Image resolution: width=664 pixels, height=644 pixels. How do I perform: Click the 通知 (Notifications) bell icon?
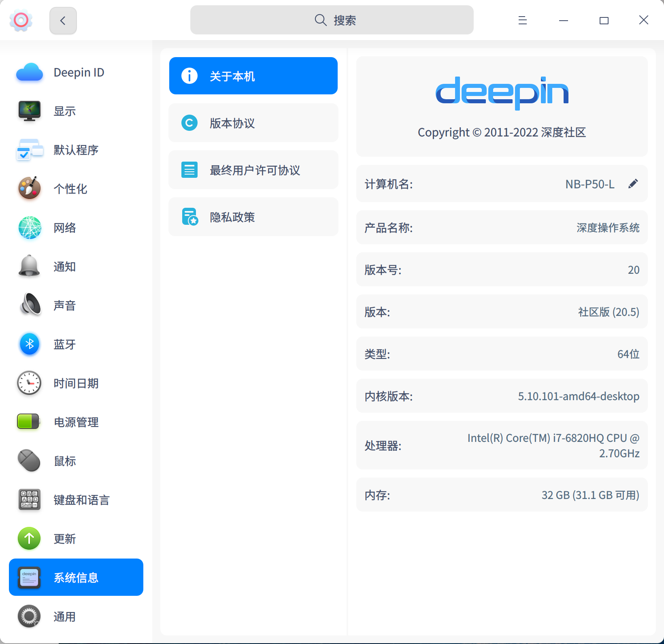click(x=29, y=267)
